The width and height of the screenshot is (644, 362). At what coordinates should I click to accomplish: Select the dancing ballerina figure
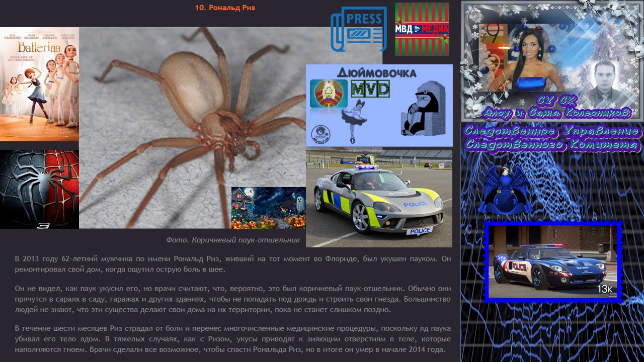coord(356,121)
